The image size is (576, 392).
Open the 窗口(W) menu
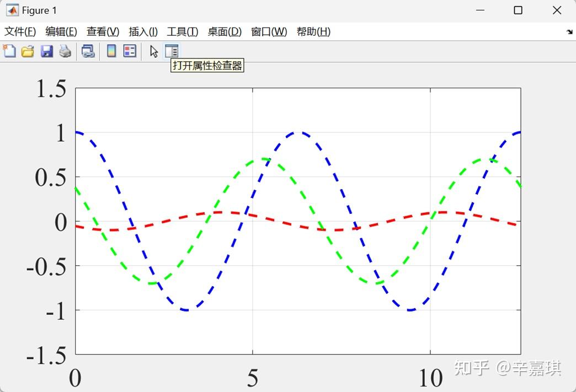(x=268, y=31)
